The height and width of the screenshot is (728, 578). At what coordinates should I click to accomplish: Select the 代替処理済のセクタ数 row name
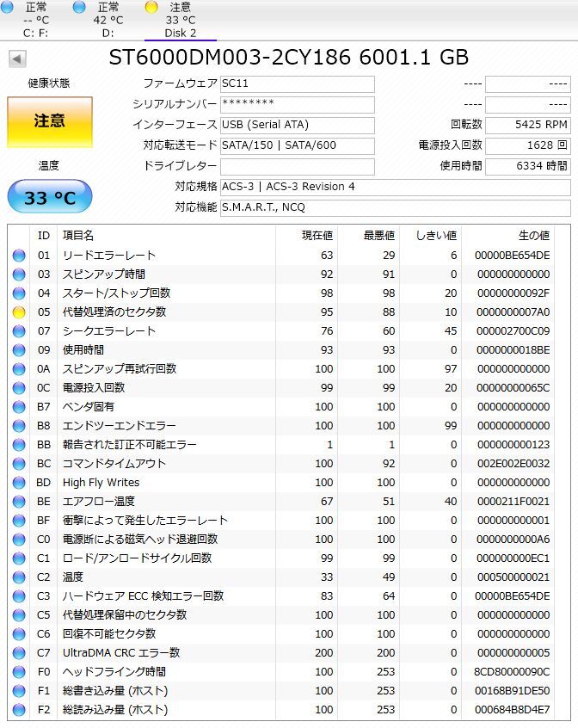114,312
